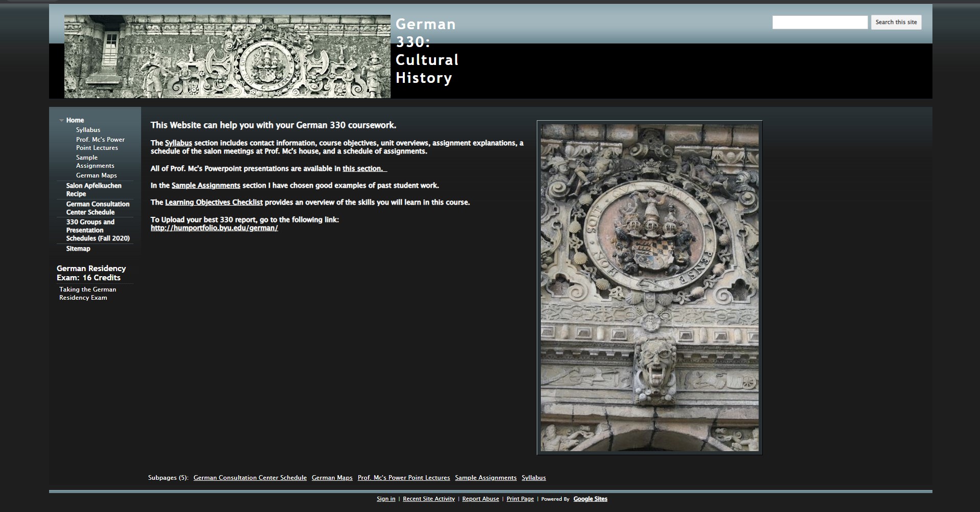The width and height of the screenshot is (980, 512).
Task: Open German Maps in sidebar navigation
Action: (96, 175)
